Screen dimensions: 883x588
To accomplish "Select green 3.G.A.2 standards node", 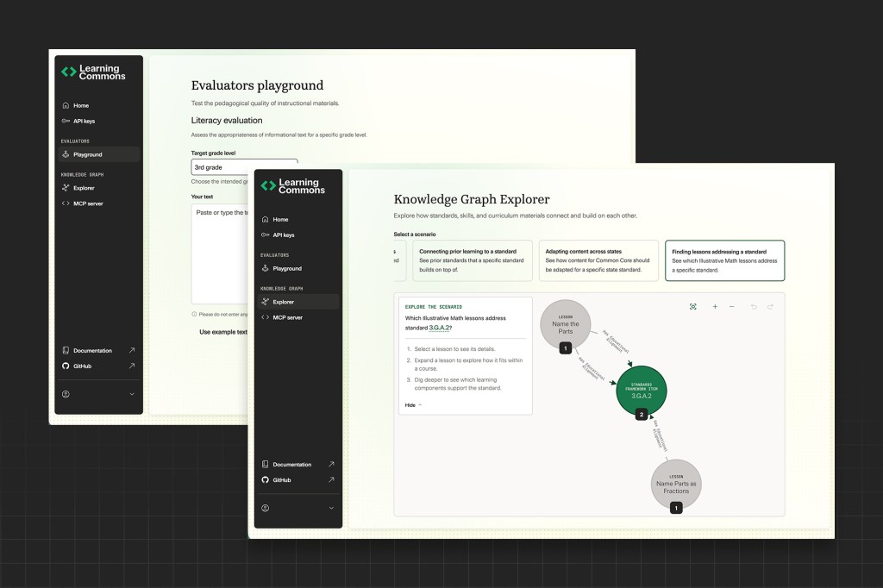I will pos(642,391).
